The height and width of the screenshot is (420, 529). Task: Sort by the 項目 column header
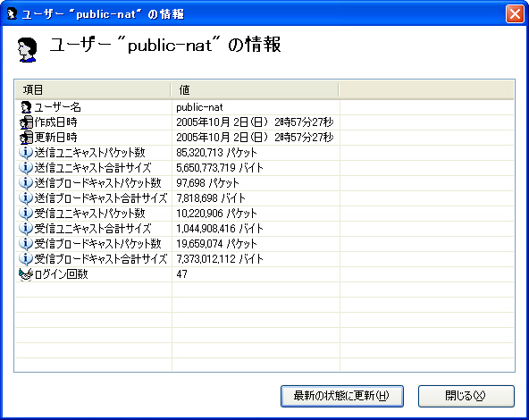93,90
